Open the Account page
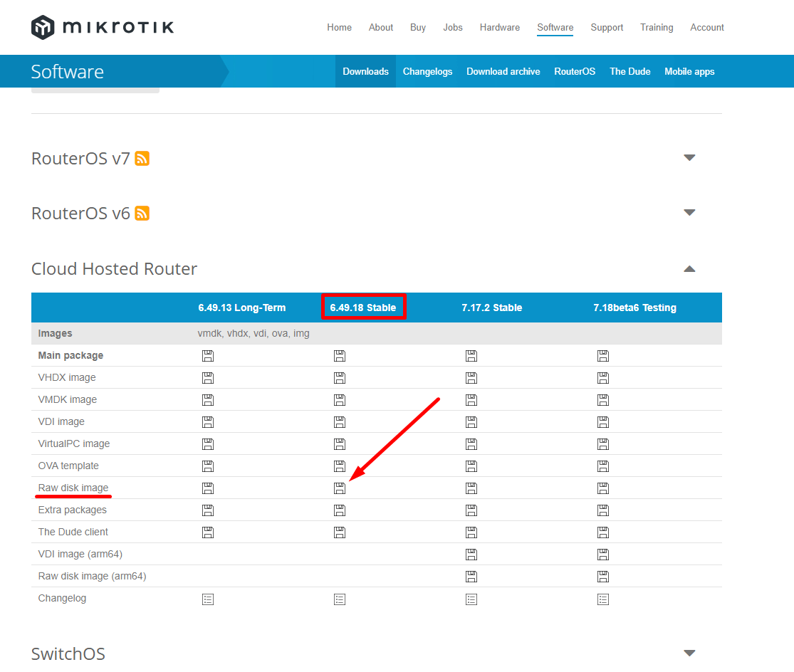Screen dimensions: 794x672 707,27
